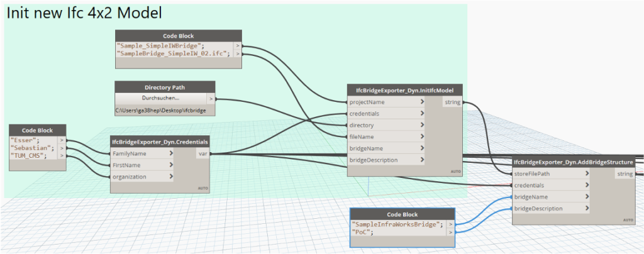Click FamilyName input port on Credentials node
Screen dimensions: 644x254
142,153
